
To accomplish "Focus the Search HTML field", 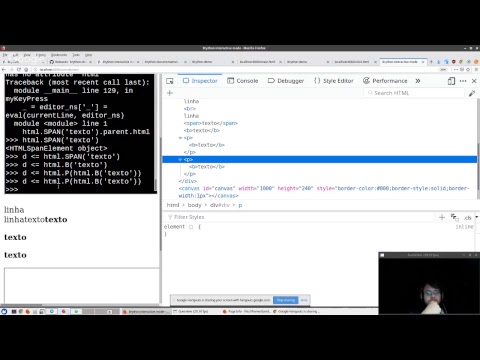I will click(x=414, y=93).
